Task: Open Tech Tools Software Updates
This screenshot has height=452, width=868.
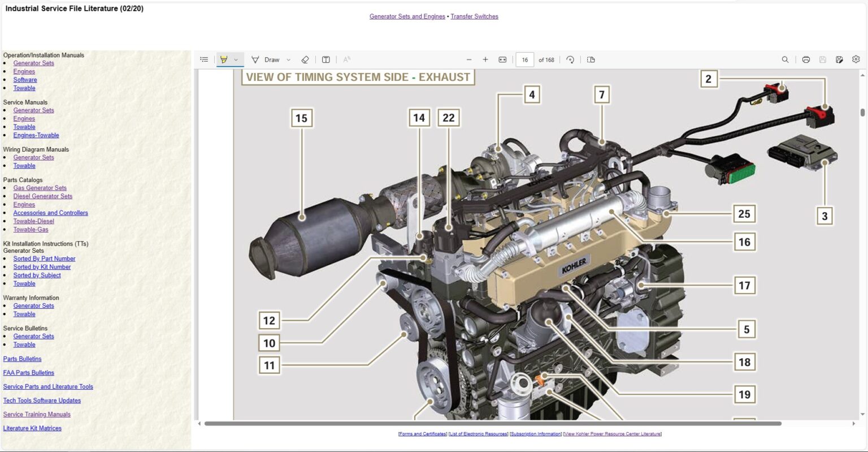Action: (x=42, y=400)
